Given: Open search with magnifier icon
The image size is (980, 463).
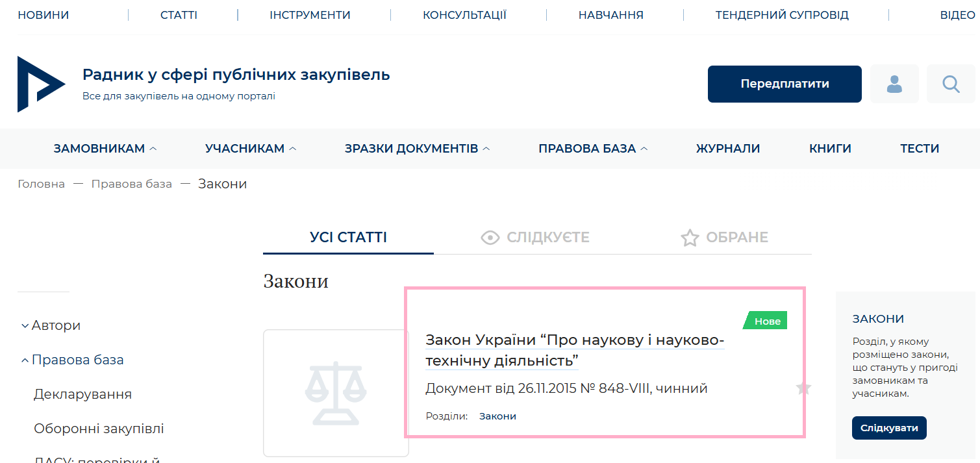Looking at the screenshot, I should point(951,84).
